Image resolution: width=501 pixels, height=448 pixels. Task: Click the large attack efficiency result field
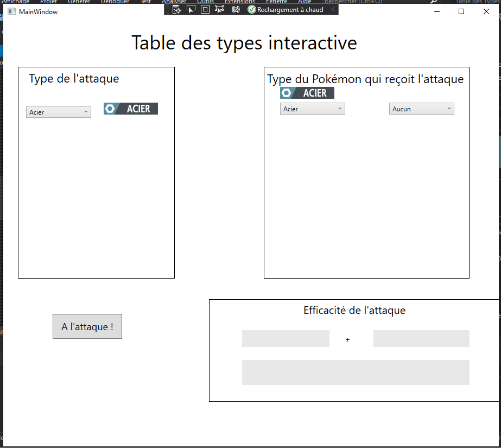(355, 373)
